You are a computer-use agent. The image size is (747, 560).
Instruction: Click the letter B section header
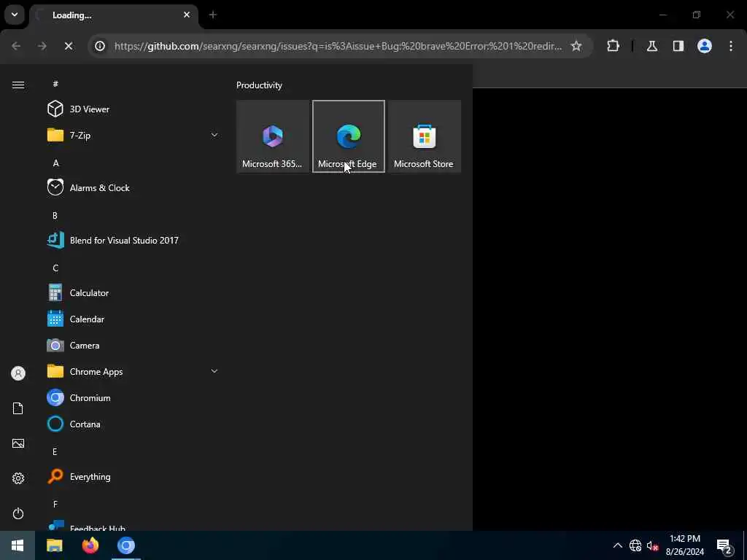55,215
